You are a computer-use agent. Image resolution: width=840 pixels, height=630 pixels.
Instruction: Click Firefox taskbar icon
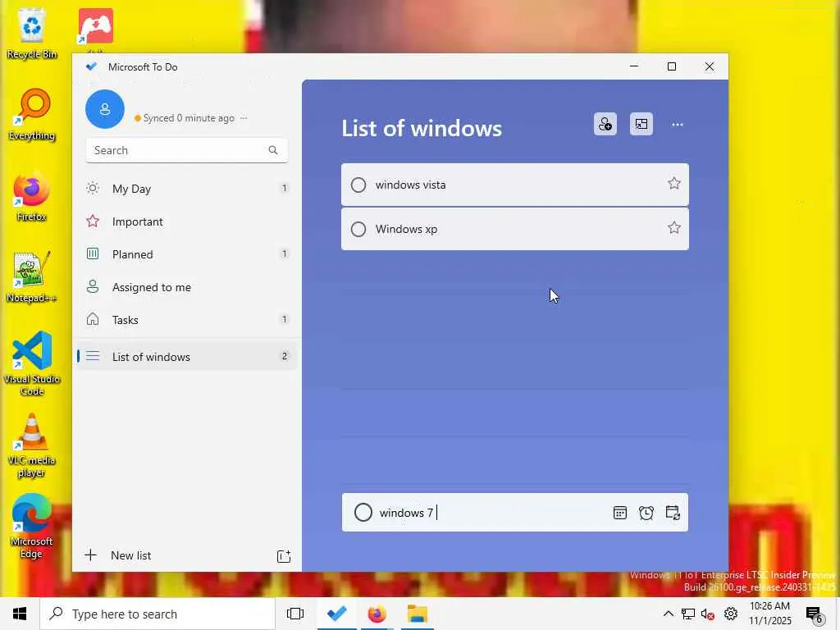tap(377, 614)
